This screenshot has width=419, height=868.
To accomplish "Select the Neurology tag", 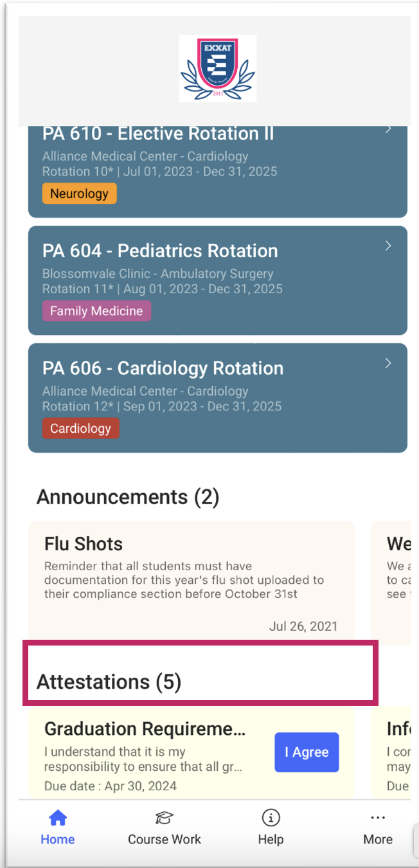I will pyautogui.click(x=79, y=194).
